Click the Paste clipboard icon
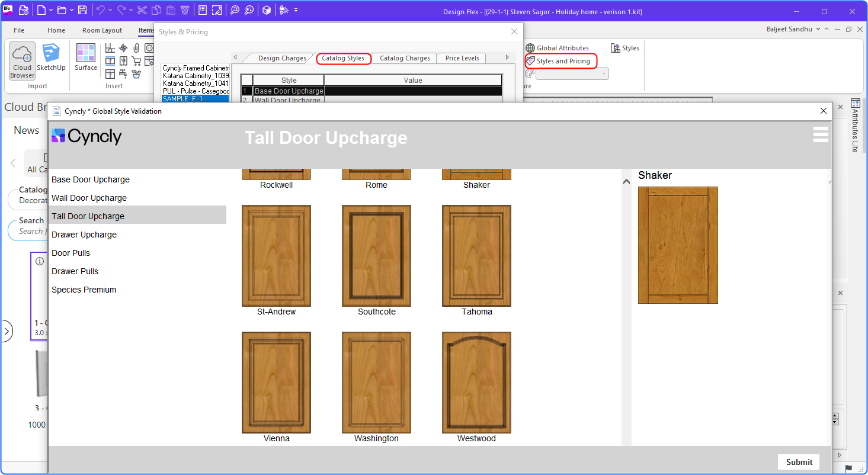This screenshot has width=868, height=475. (170, 10)
